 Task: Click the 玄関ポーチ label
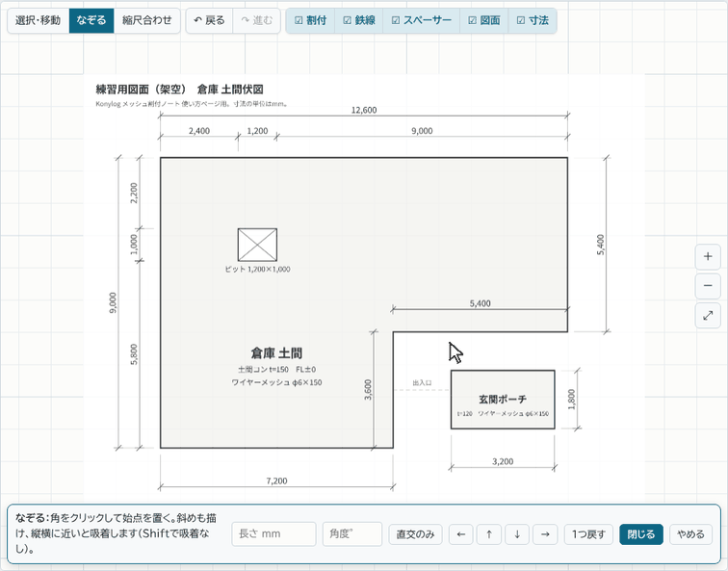(503, 400)
